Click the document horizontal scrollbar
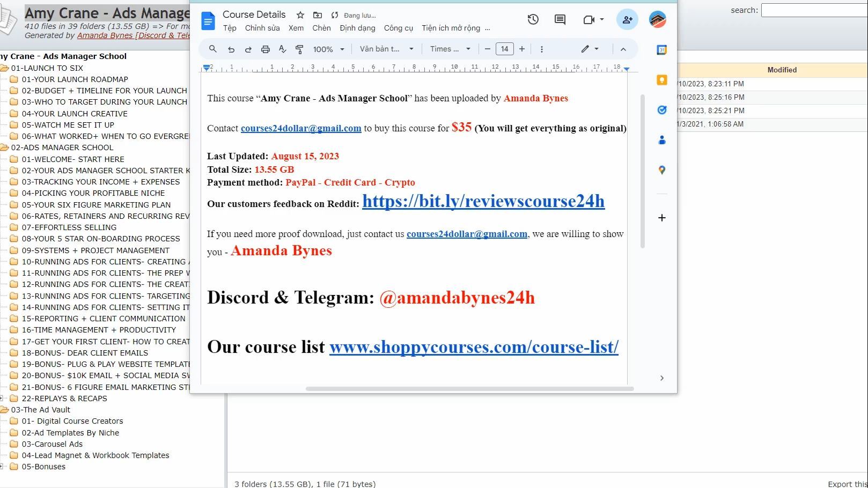 pyautogui.click(x=469, y=389)
